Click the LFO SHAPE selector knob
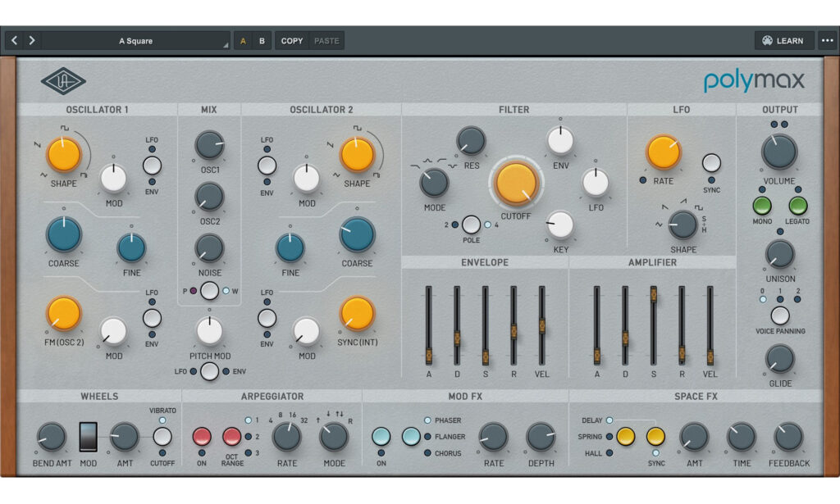Viewport: 840px width, 504px height. tap(682, 223)
